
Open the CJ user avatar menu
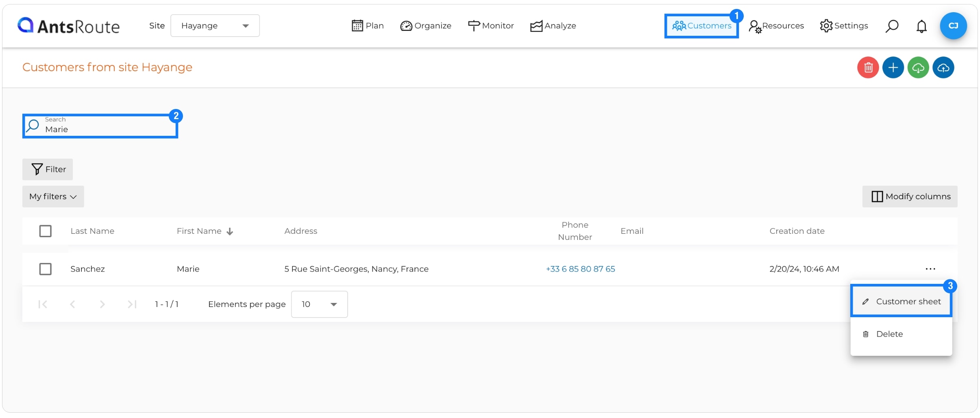(x=953, y=26)
